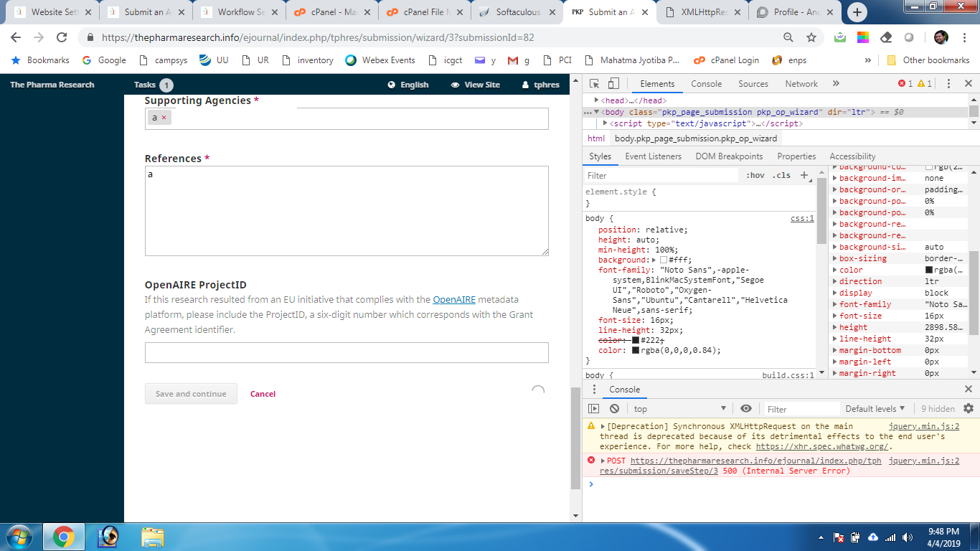
Task: Open the DOM Breakpoints tab
Action: click(x=729, y=156)
